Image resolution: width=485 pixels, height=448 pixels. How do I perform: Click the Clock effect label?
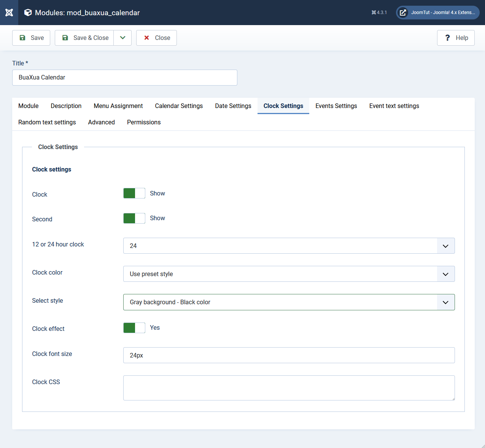(48, 329)
